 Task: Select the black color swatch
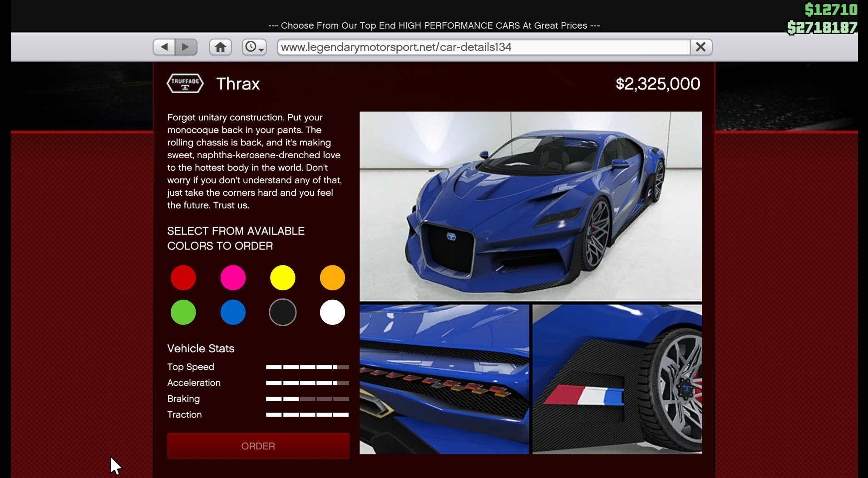click(282, 312)
